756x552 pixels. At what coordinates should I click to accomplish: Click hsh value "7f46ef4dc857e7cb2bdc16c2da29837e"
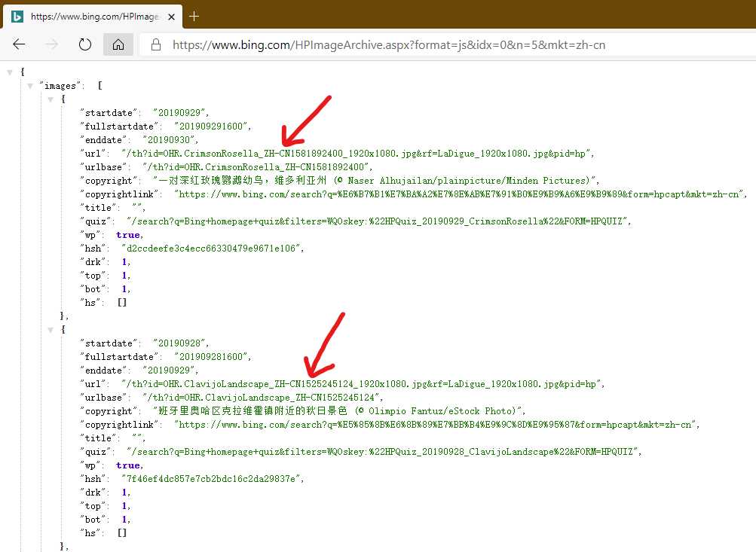coord(212,478)
